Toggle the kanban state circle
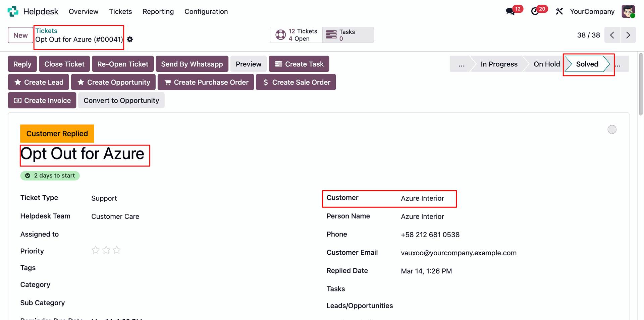Image resolution: width=644 pixels, height=320 pixels. pos(612,130)
